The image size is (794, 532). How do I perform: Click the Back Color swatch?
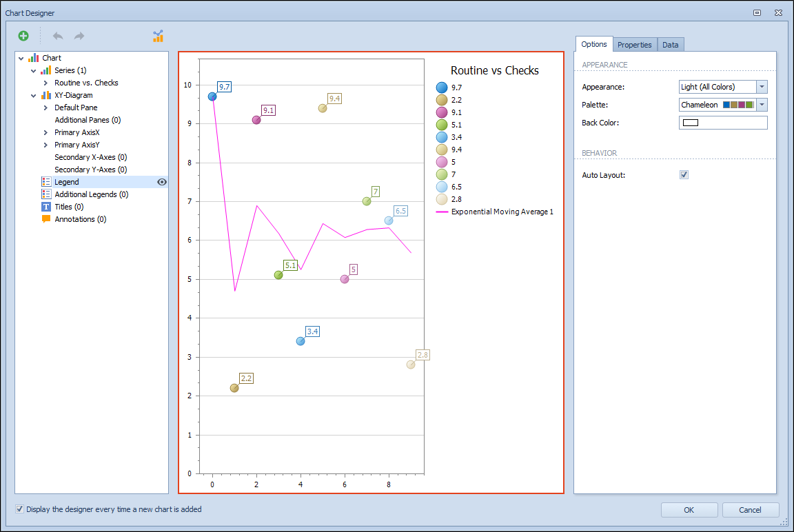[690, 123]
